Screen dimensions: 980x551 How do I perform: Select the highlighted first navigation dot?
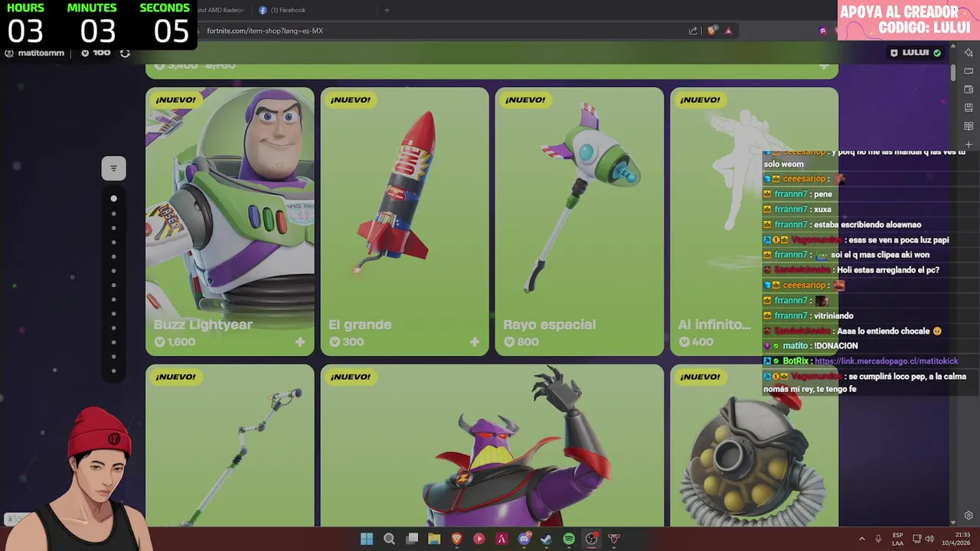[x=113, y=199]
